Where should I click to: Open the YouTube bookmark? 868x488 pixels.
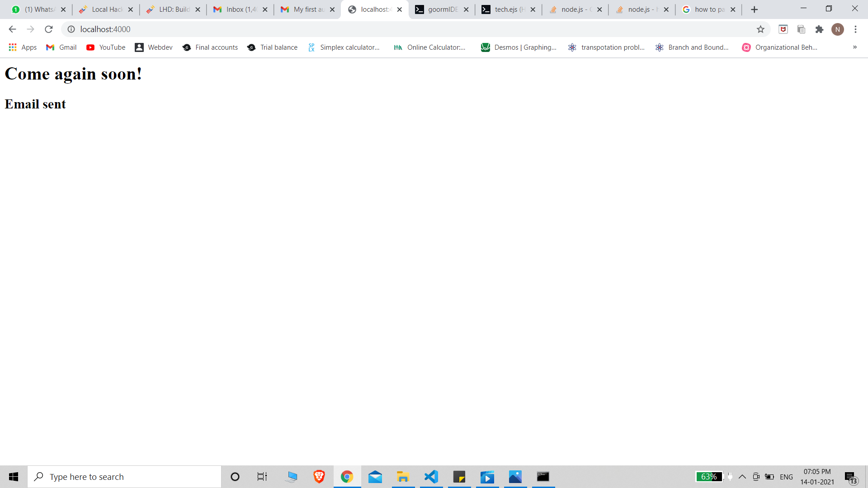click(x=106, y=47)
